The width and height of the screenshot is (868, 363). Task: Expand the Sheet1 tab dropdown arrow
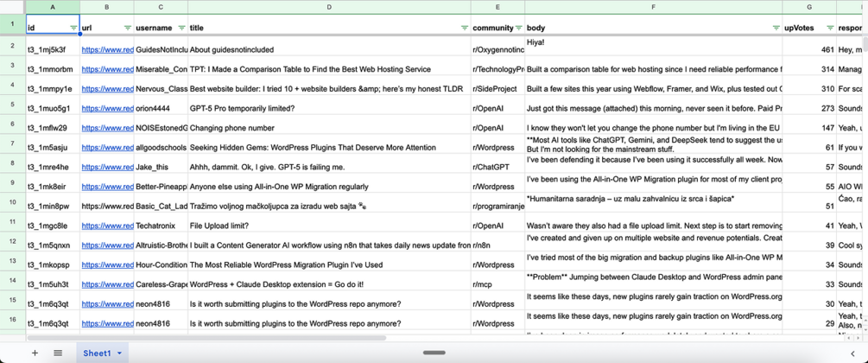point(119,353)
